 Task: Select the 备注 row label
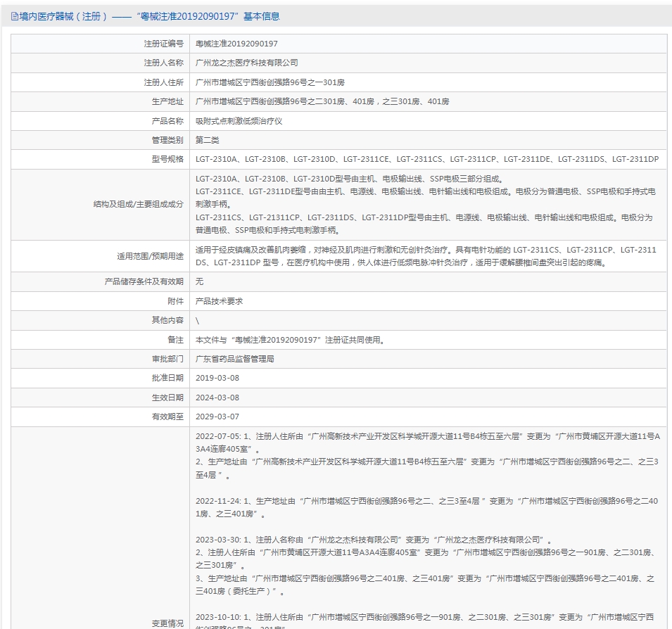pyautogui.click(x=175, y=340)
